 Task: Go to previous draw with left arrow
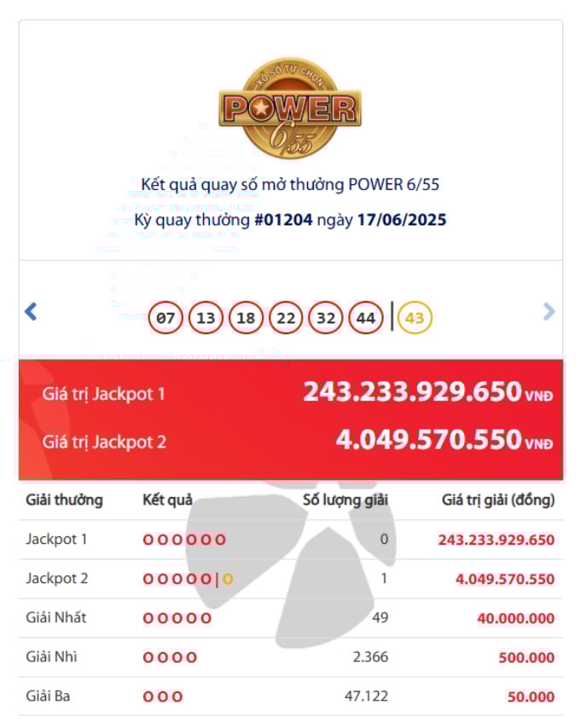(x=31, y=311)
